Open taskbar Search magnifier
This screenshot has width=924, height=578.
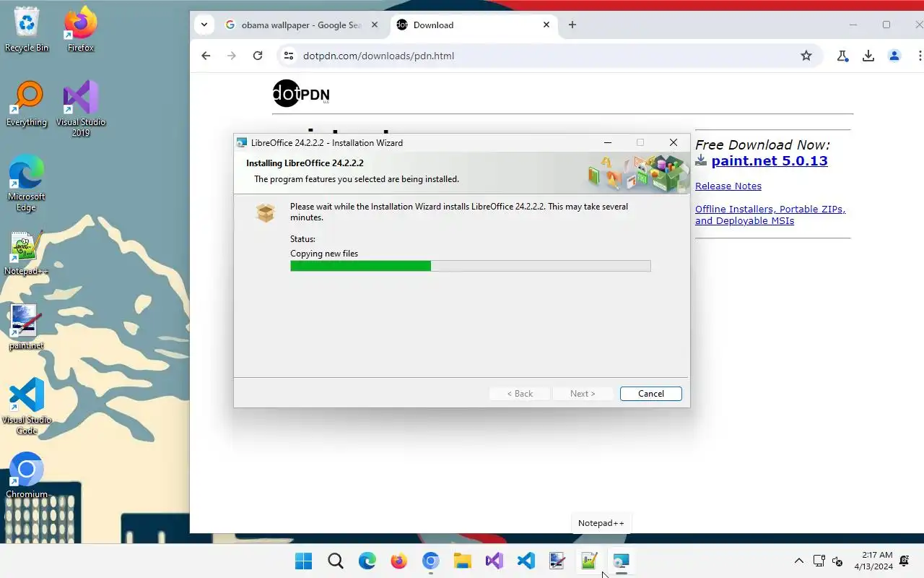pos(336,561)
